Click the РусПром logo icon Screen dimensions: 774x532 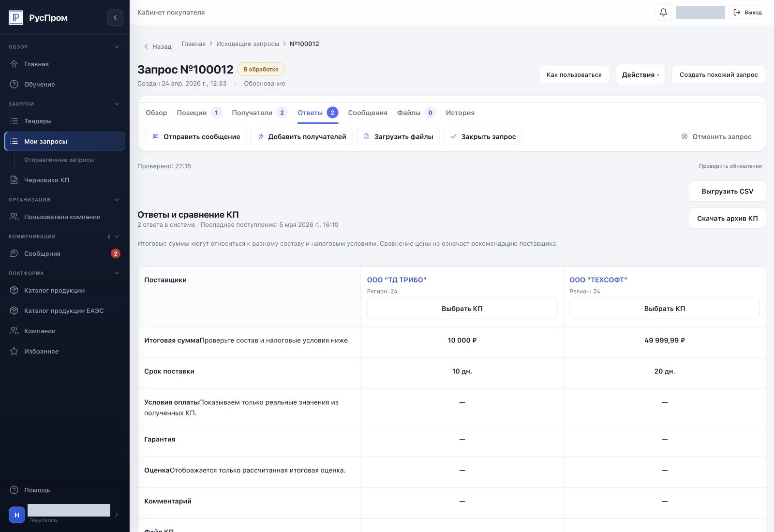[16, 18]
